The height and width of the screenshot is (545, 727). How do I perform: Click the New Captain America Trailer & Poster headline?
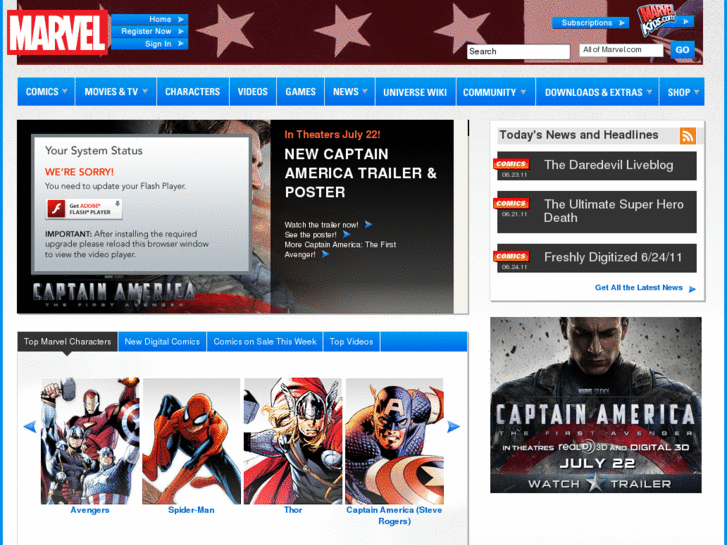pyautogui.click(x=360, y=173)
